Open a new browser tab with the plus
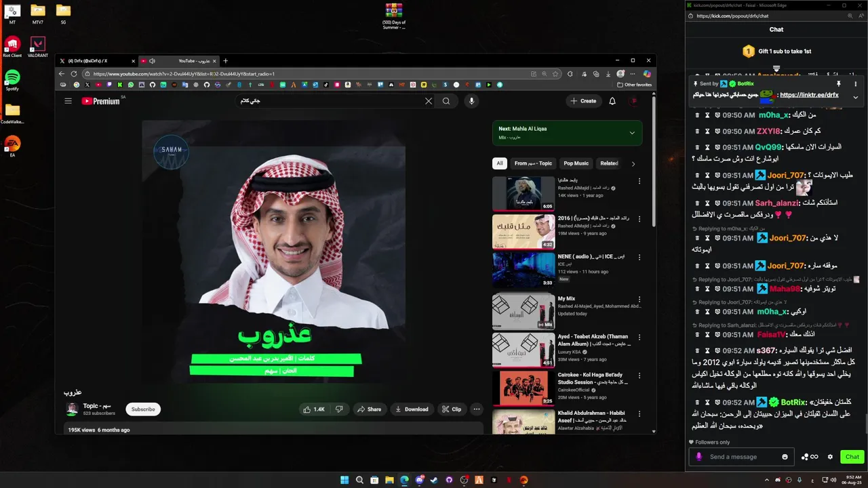 [x=226, y=61]
